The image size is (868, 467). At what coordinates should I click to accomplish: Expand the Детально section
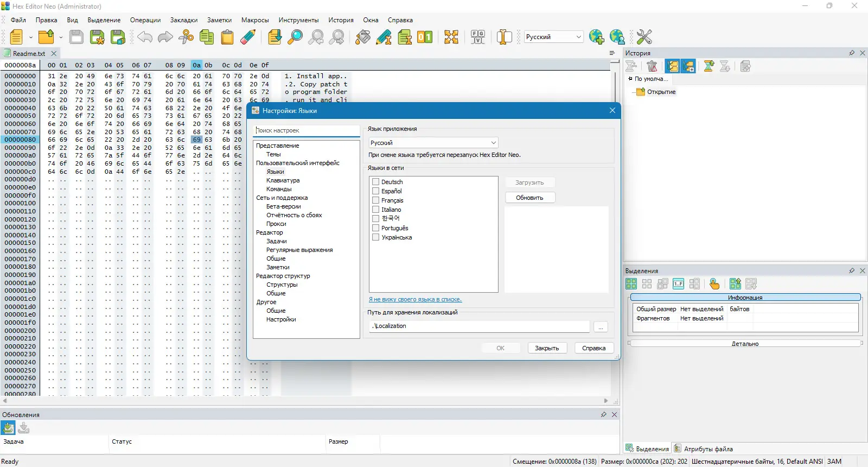pos(745,343)
